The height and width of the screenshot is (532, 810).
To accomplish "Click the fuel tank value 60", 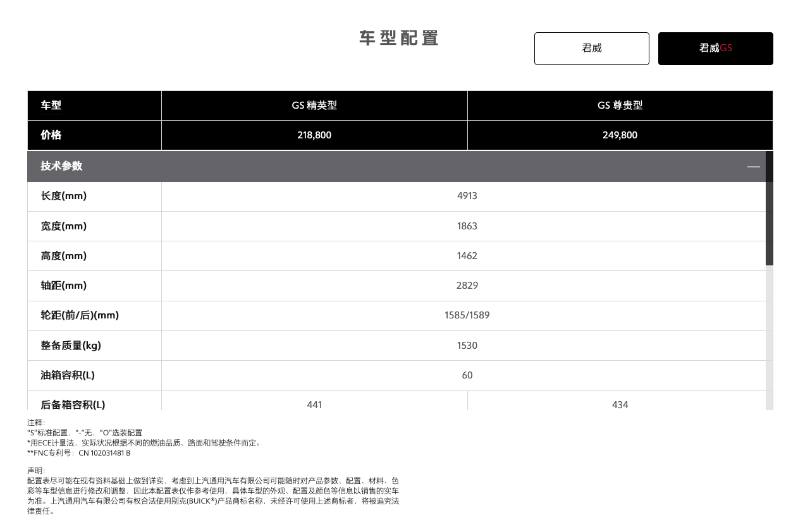I will pos(467,375).
